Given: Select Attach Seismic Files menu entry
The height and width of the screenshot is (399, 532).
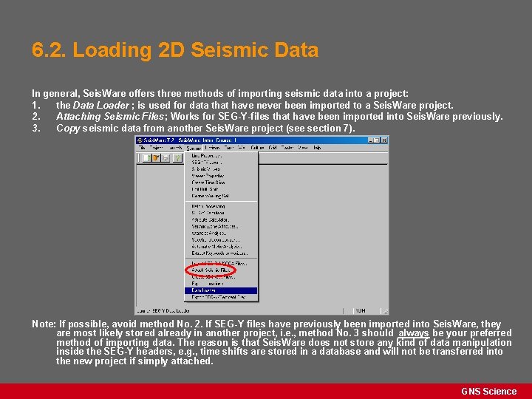Looking at the screenshot, I should (221, 270).
